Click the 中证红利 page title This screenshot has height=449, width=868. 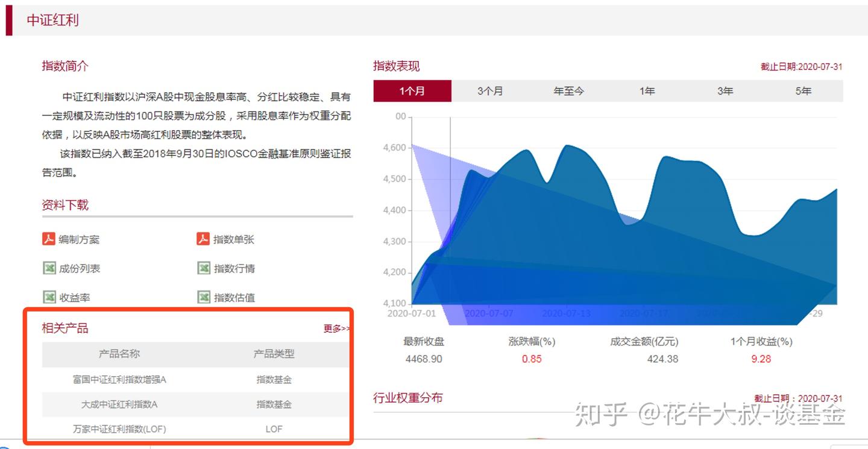[52, 19]
